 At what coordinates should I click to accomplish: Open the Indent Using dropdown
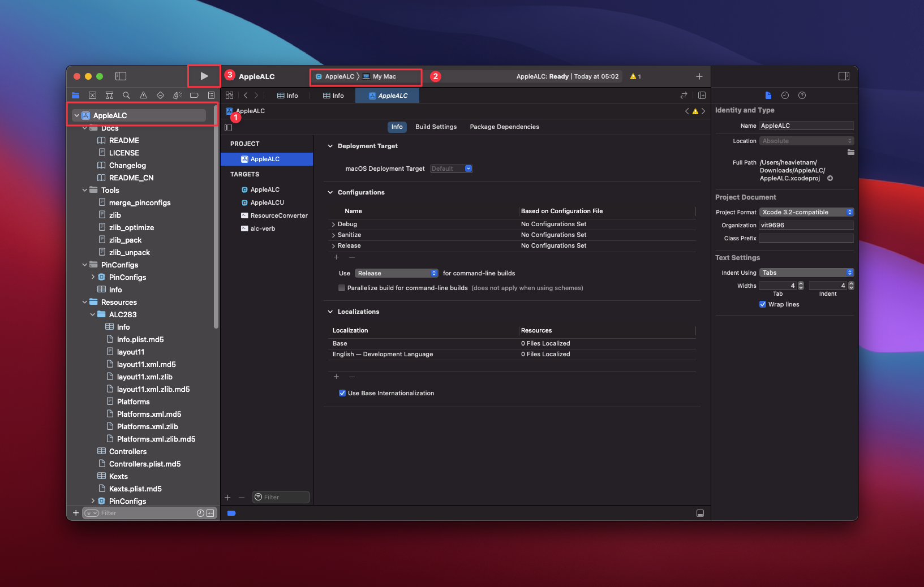point(806,273)
